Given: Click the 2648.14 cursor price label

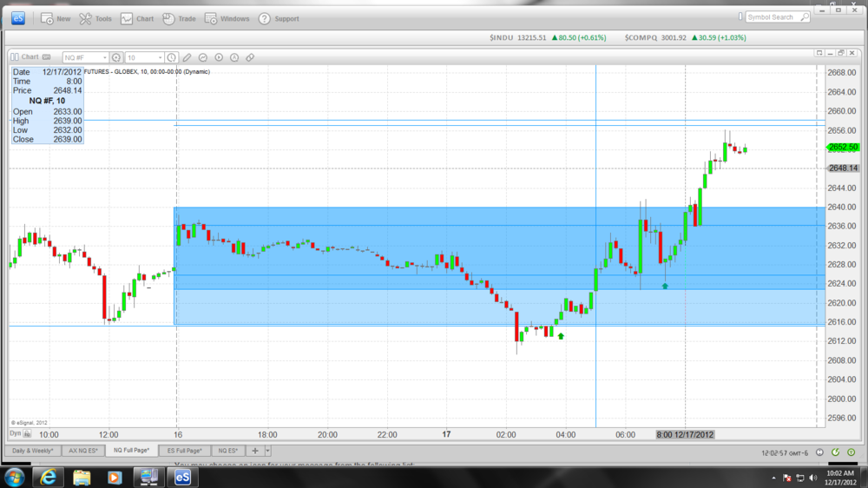Looking at the screenshot, I should [x=843, y=168].
